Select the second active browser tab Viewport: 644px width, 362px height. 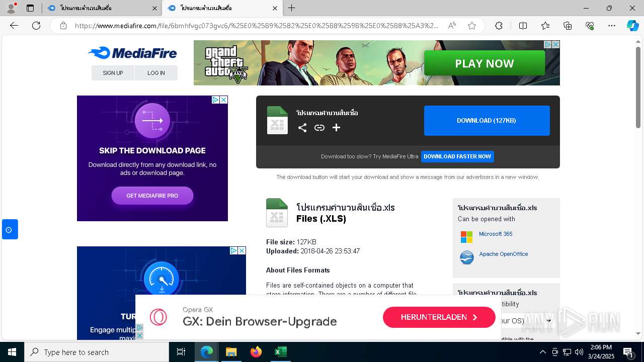coord(221,8)
